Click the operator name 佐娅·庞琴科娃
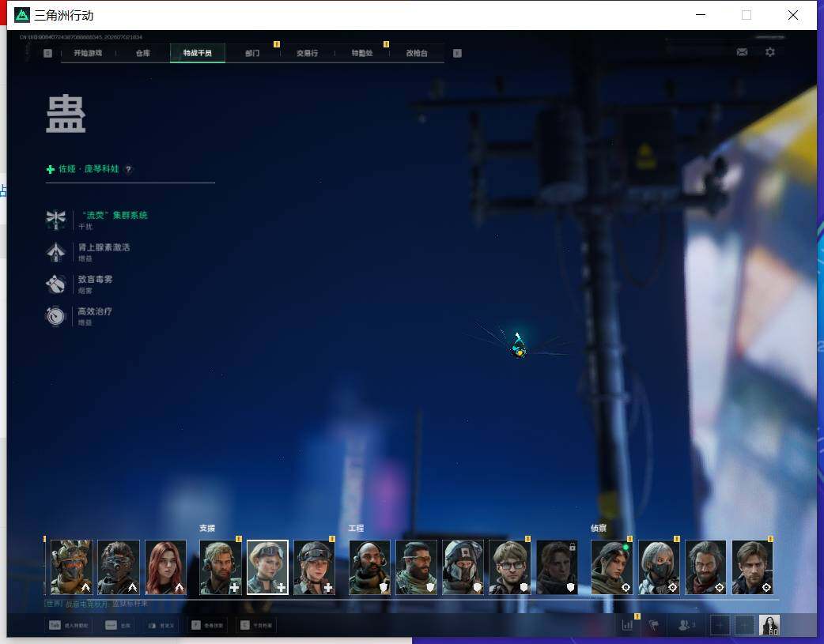Screen dimensions: 824x644 89,169
